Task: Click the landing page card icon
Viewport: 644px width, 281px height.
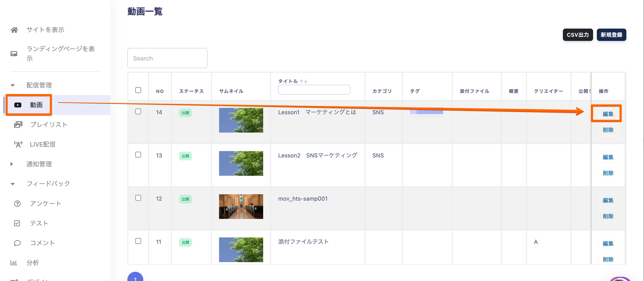Action: coord(14,54)
